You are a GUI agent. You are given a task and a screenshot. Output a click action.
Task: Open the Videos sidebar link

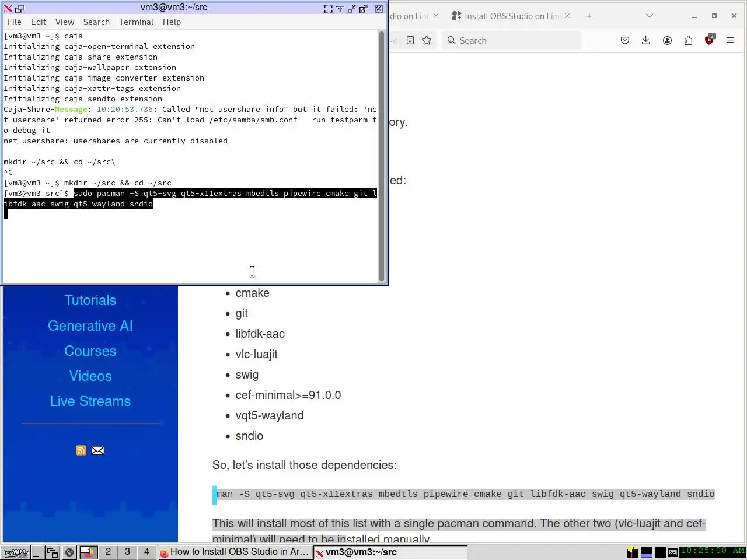click(x=90, y=376)
